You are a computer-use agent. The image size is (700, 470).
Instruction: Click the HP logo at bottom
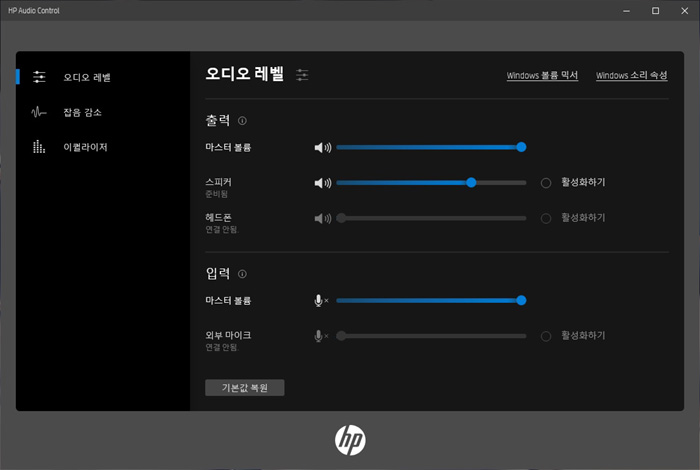(350, 440)
